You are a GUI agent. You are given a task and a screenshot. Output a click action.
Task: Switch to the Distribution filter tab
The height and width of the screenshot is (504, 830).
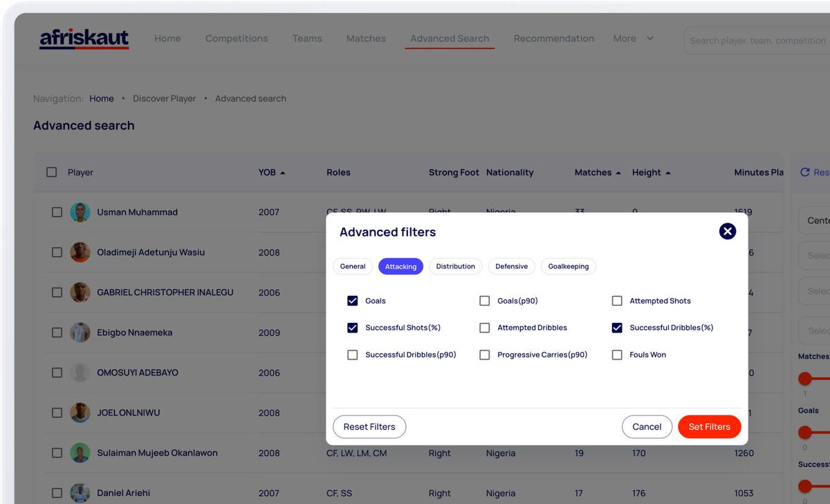[x=455, y=266]
